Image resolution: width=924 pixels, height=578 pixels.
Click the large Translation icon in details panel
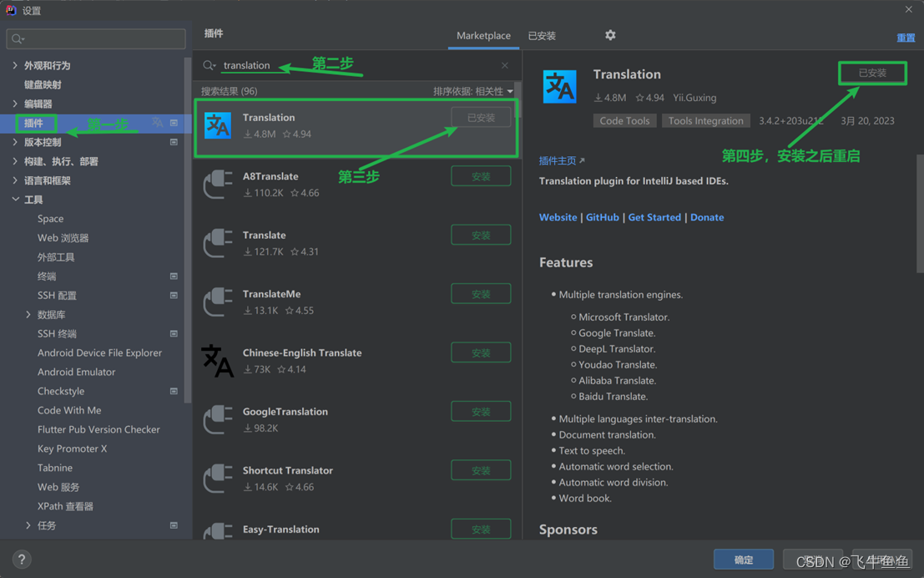[x=559, y=87]
